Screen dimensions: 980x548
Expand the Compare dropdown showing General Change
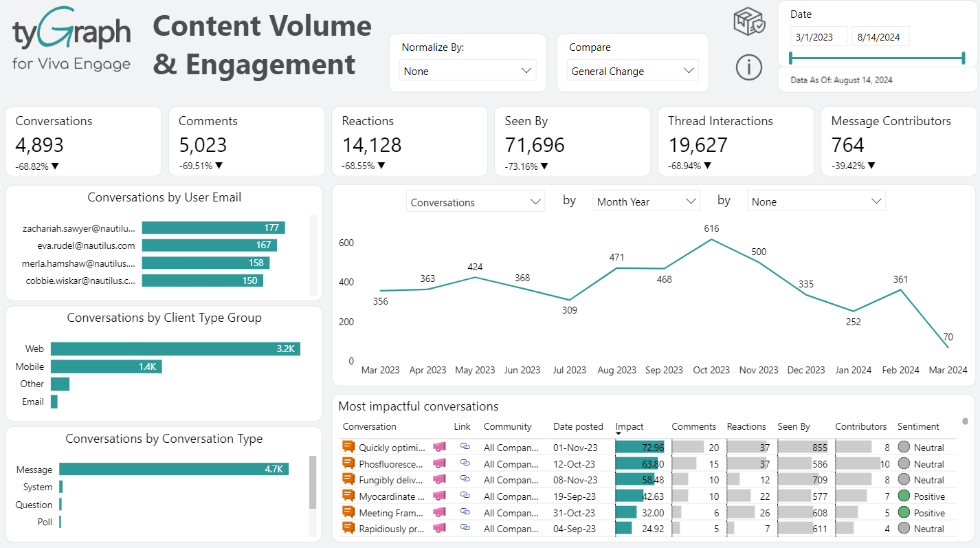pos(632,71)
